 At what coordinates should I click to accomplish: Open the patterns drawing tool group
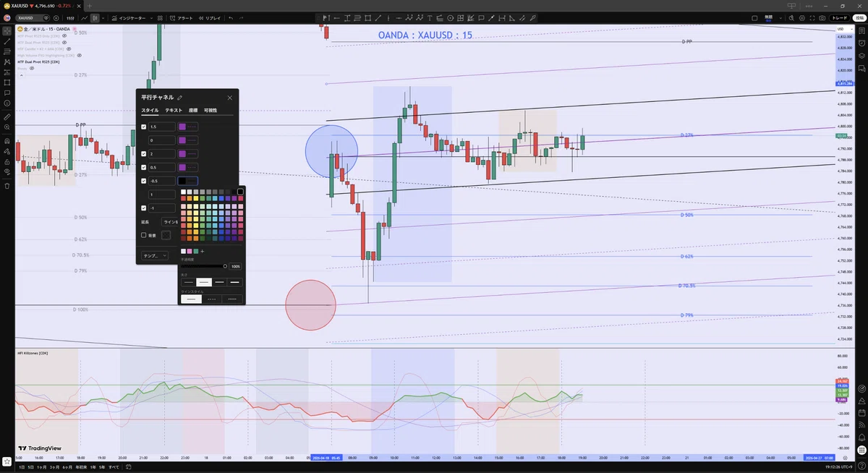[7, 61]
